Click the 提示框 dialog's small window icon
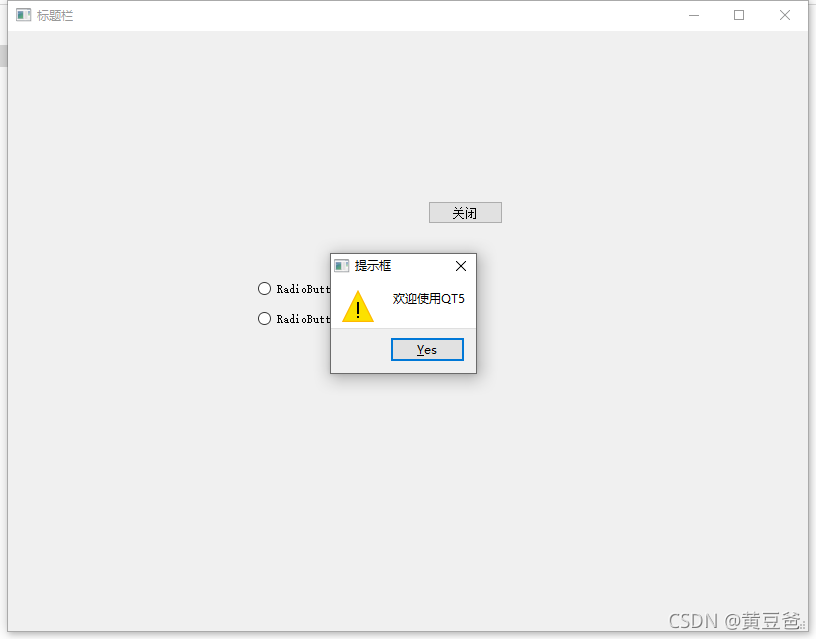 (341, 266)
